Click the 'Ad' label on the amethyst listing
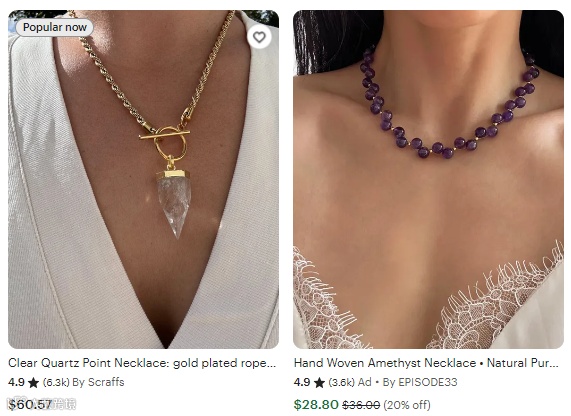The width and height of the screenshot is (571, 416). click(x=365, y=382)
